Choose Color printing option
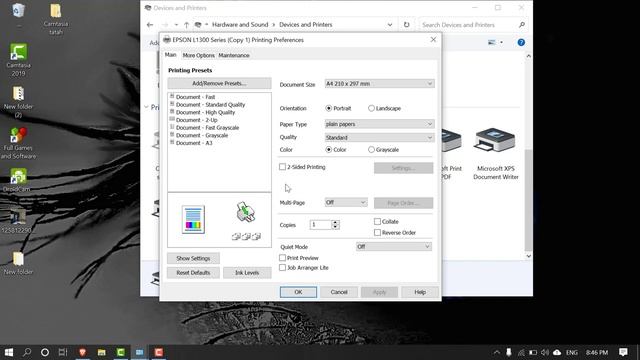The height and width of the screenshot is (360, 640). [x=336, y=150]
